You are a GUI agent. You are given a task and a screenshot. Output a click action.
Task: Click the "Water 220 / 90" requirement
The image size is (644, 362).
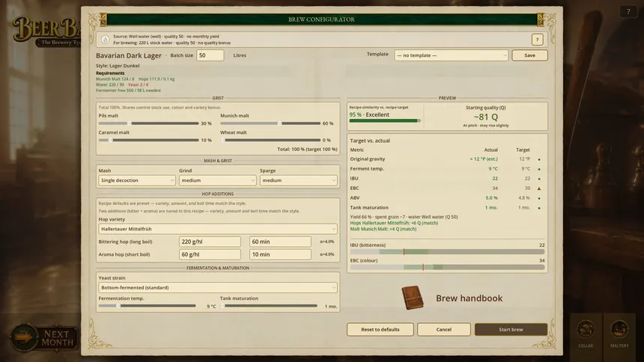pos(109,85)
